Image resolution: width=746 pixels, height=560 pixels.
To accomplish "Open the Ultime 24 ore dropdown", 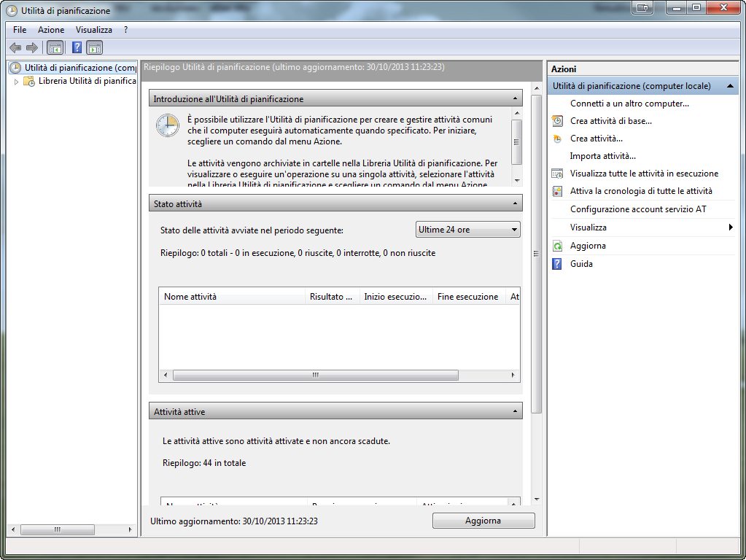I will [467, 230].
